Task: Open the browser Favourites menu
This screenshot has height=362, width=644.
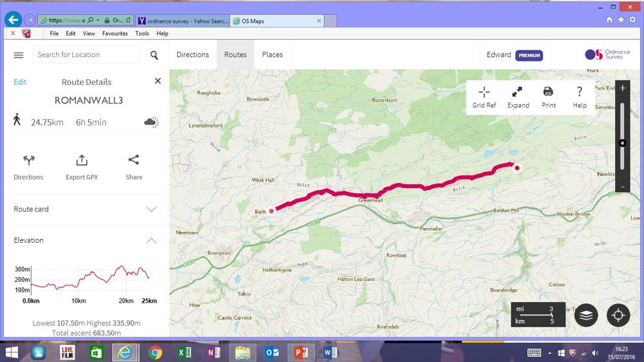Action: click(115, 33)
